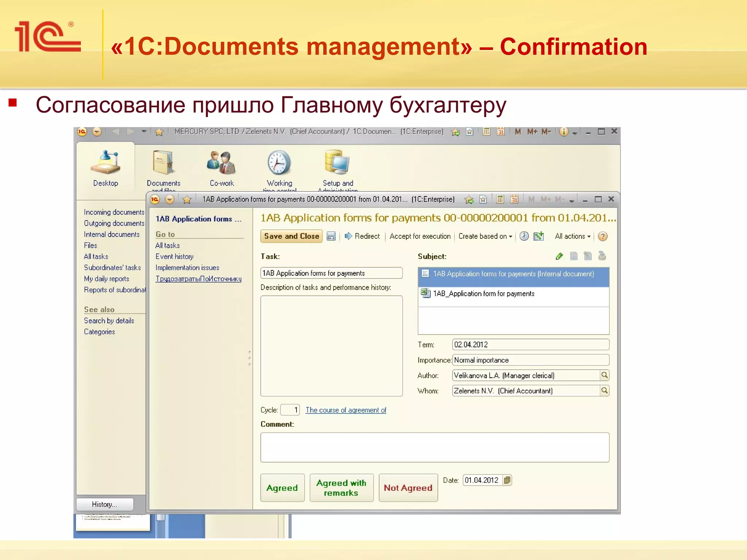Image resolution: width=747 pixels, height=560 pixels.
Task: Click the magnifier next to Whom field
Action: tap(604, 390)
